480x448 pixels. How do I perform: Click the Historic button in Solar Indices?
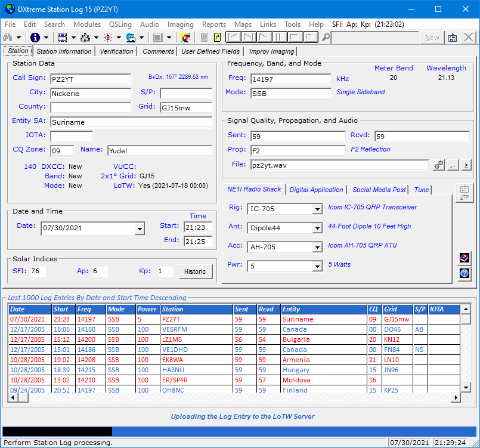pyautogui.click(x=196, y=271)
